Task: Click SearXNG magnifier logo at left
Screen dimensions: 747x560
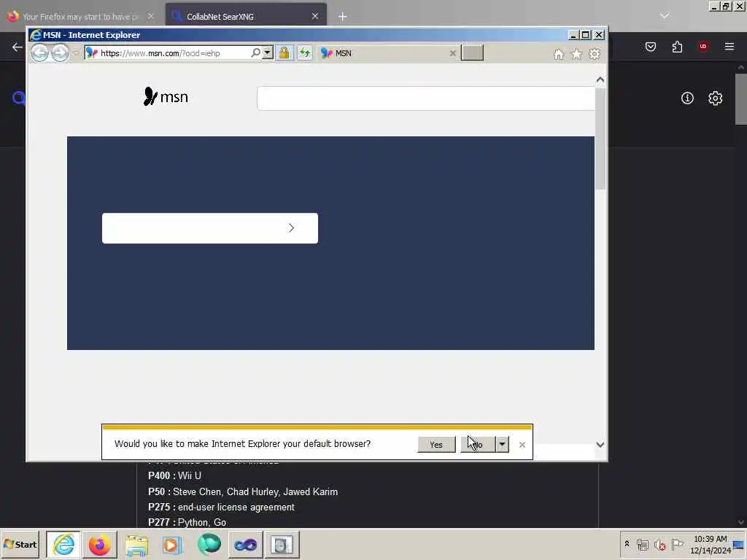Action: pos(19,98)
